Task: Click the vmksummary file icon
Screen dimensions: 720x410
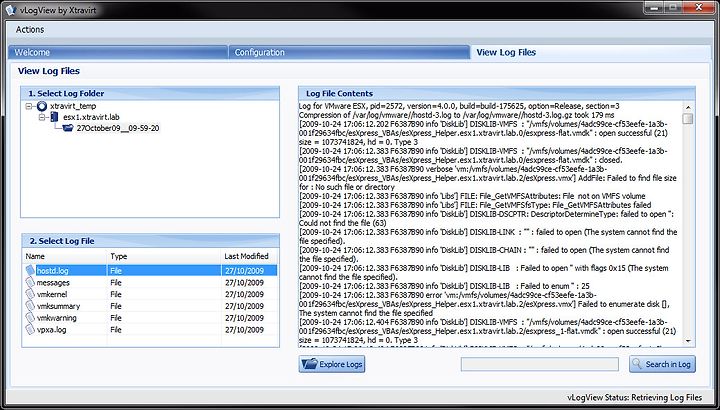Action: pos(30,306)
